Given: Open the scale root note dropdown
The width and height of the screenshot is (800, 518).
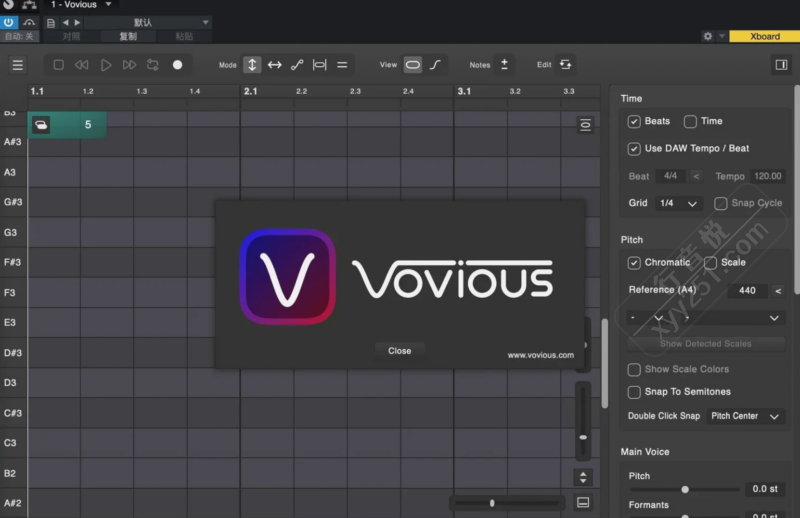Looking at the screenshot, I should 647,318.
